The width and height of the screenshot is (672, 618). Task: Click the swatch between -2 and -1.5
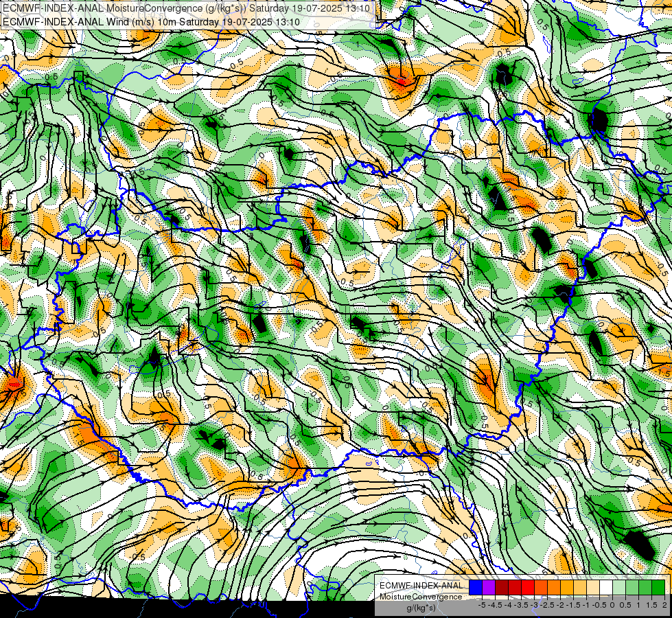pyautogui.click(x=567, y=587)
